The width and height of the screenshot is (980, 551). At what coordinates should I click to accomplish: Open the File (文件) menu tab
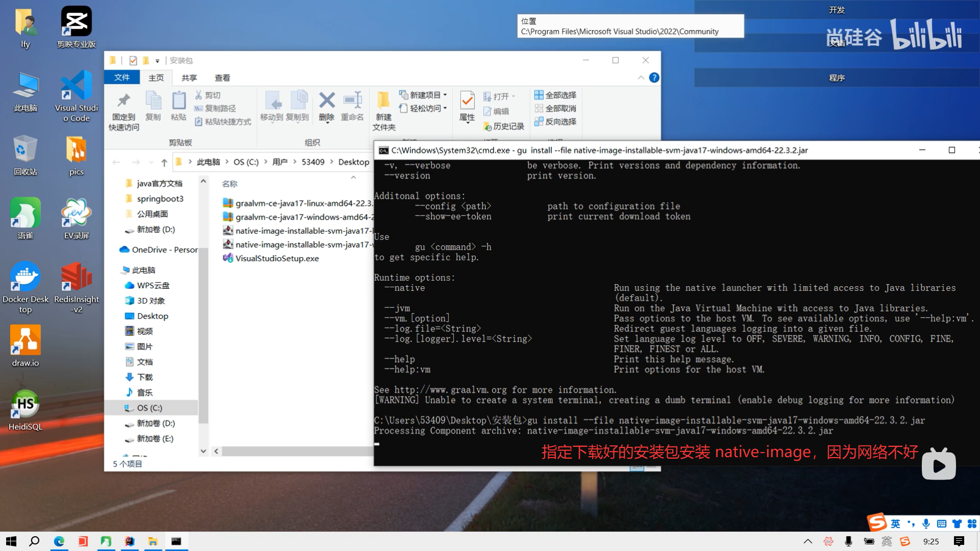(x=121, y=78)
